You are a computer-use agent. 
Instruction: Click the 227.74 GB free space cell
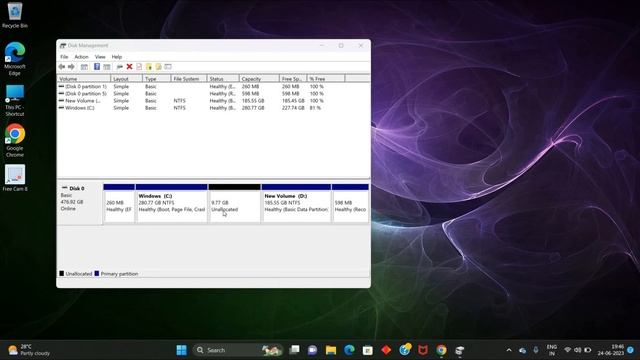[x=293, y=108]
